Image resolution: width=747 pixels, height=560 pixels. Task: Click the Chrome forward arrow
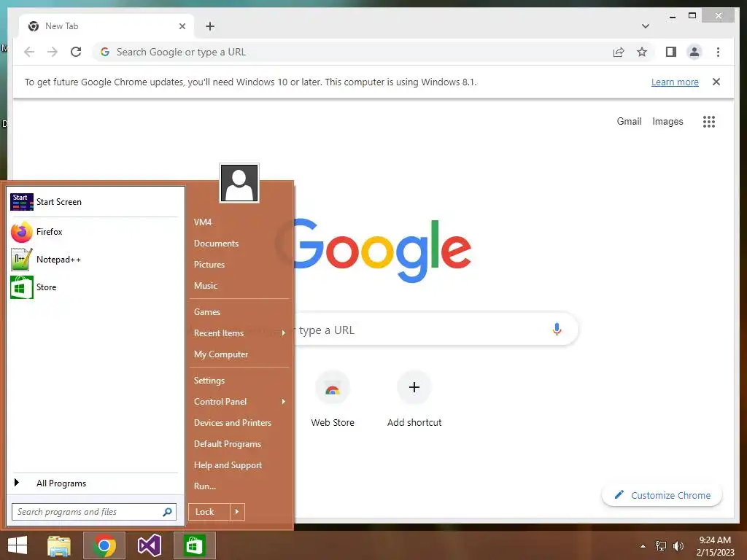tap(53, 52)
